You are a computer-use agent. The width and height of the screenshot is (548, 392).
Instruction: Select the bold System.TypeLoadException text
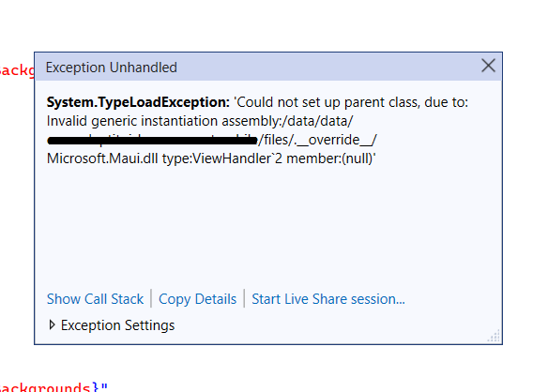pos(138,102)
